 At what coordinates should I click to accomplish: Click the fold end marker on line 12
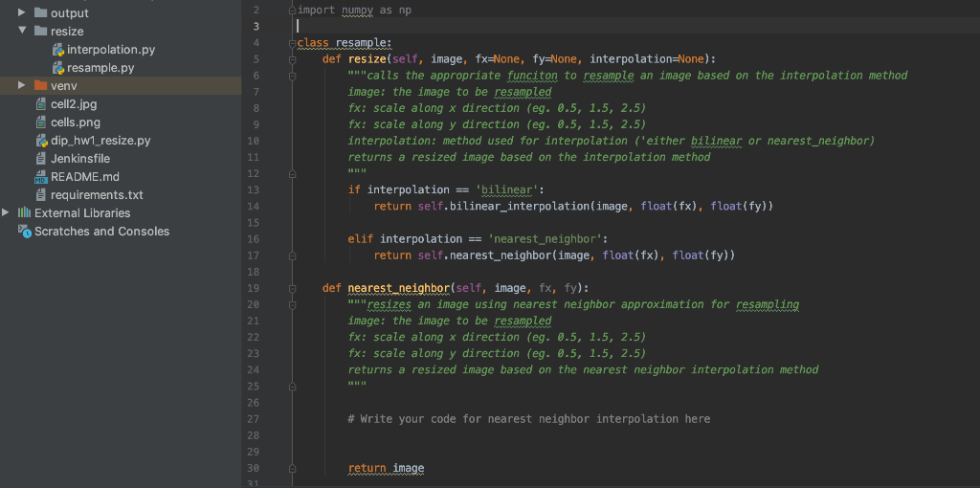292,174
